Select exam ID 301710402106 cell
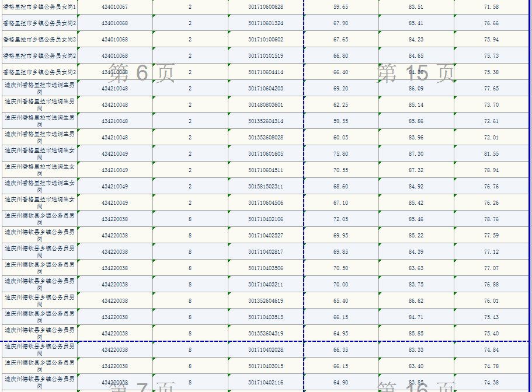 click(266, 219)
